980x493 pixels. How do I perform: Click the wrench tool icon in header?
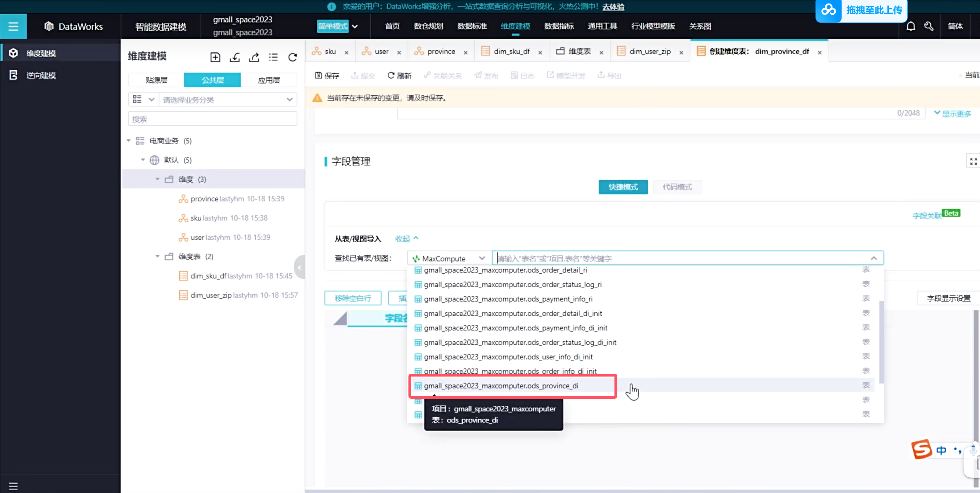tap(928, 26)
